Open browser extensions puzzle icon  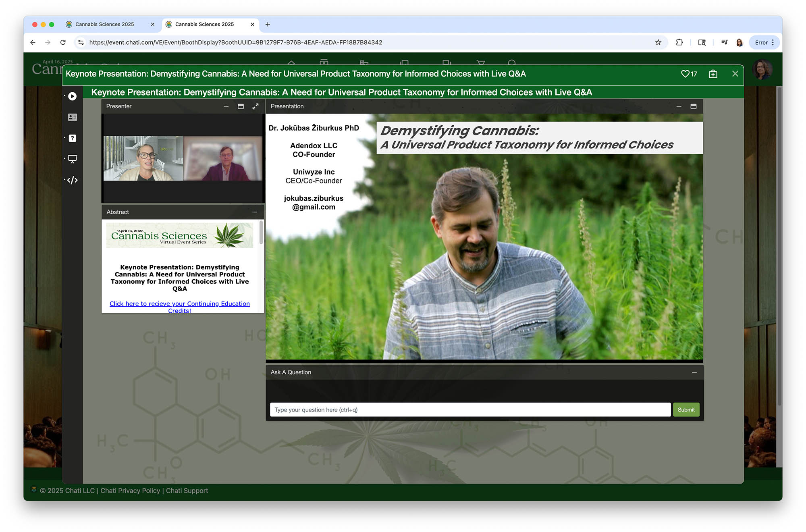point(679,42)
